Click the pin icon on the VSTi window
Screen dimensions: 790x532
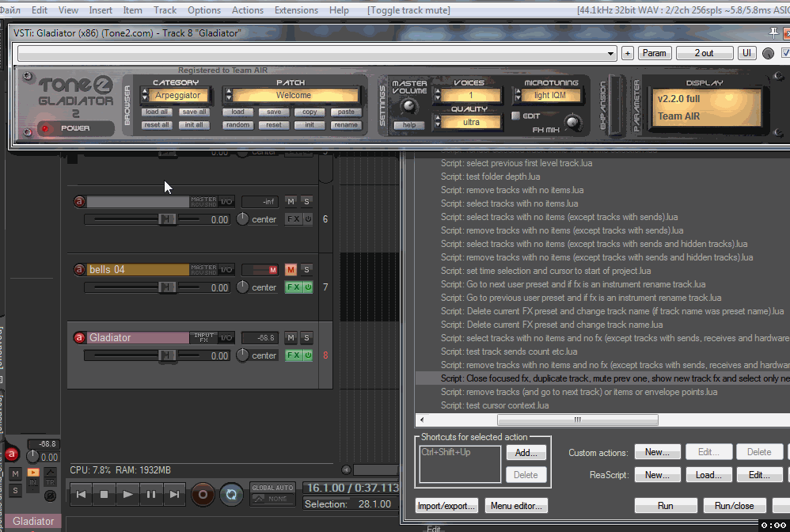click(x=773, y=33)
